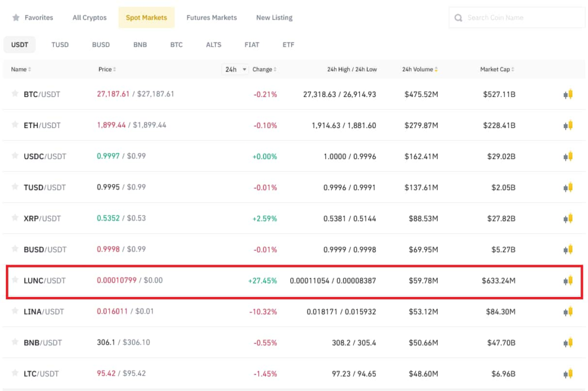588x391 pixels.
Task: Select BTC quote filter
Action: pos(176,45)
